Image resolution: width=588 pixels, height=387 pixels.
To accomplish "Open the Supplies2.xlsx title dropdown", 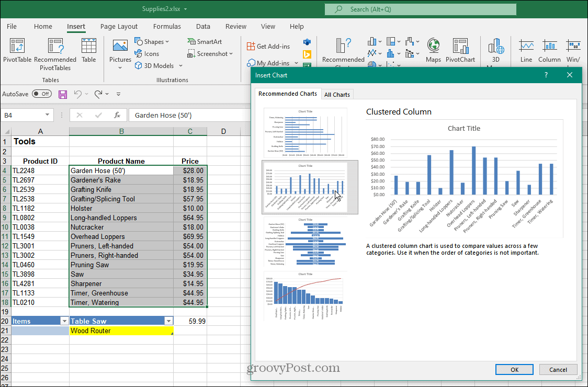I will click(x=186, y=9).
